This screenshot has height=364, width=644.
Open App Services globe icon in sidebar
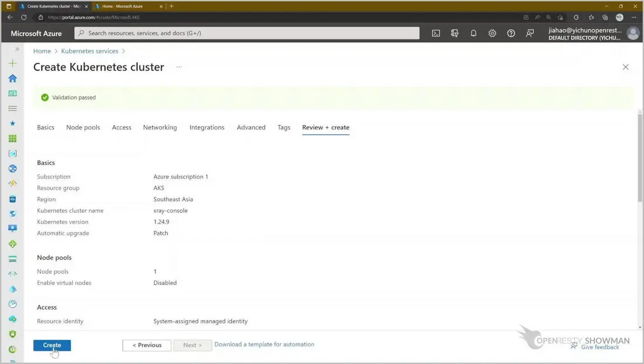(13, 168)
